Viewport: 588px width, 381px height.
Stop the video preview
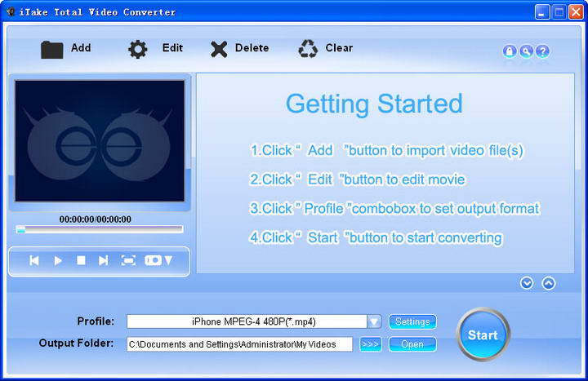pyautogui.click(x=81, y=260)
